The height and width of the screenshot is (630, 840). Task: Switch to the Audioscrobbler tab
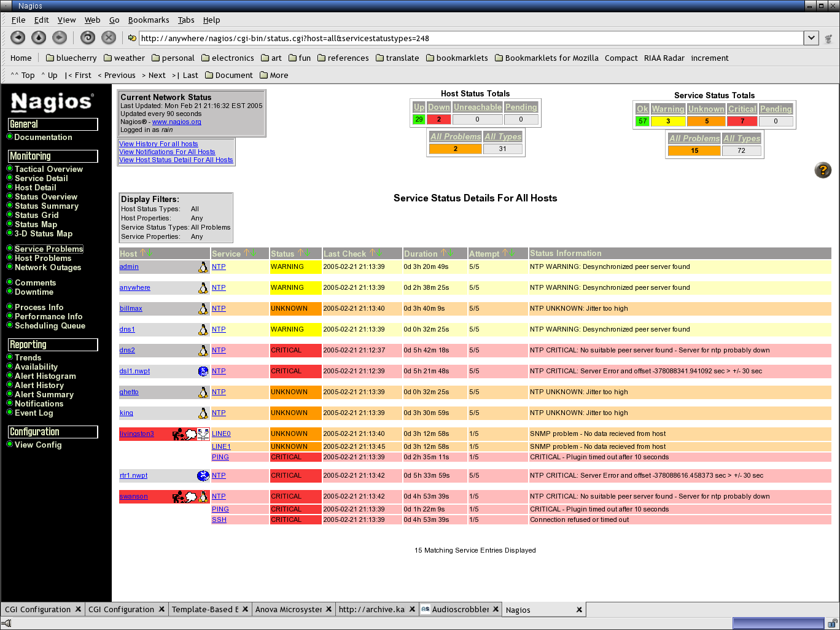[x=460, y=609]
